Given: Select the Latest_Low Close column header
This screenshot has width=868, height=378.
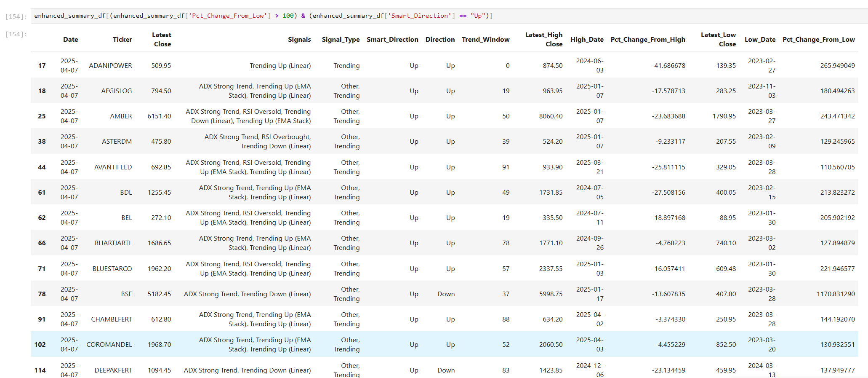Looking at the screenshot, I should pyautogui.click(x=719, y=40).
